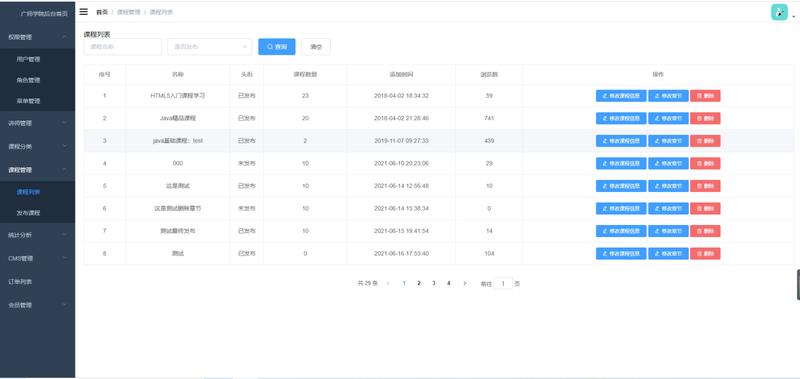Open 发布课程 in the sidebar

pos(37,213)
